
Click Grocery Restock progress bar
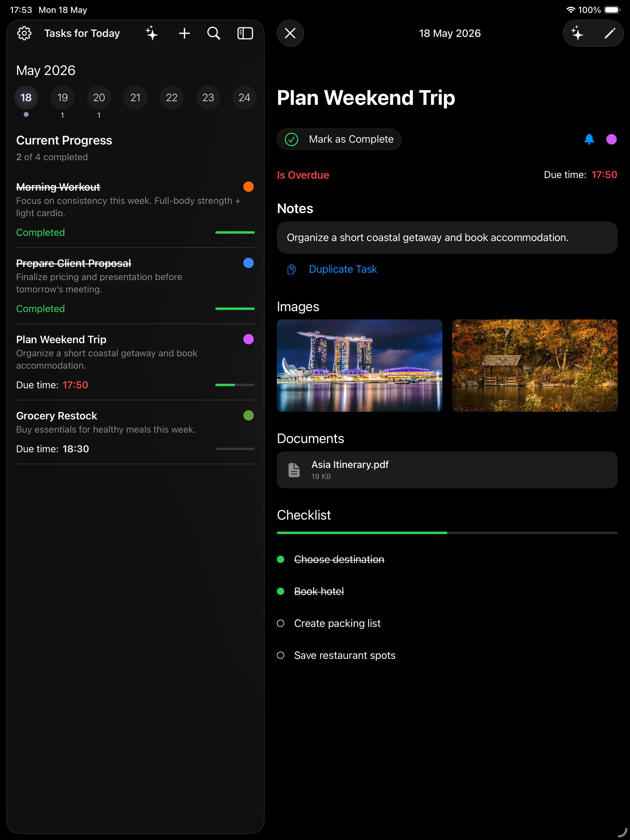pyautogui.click(x=235, y=449)
